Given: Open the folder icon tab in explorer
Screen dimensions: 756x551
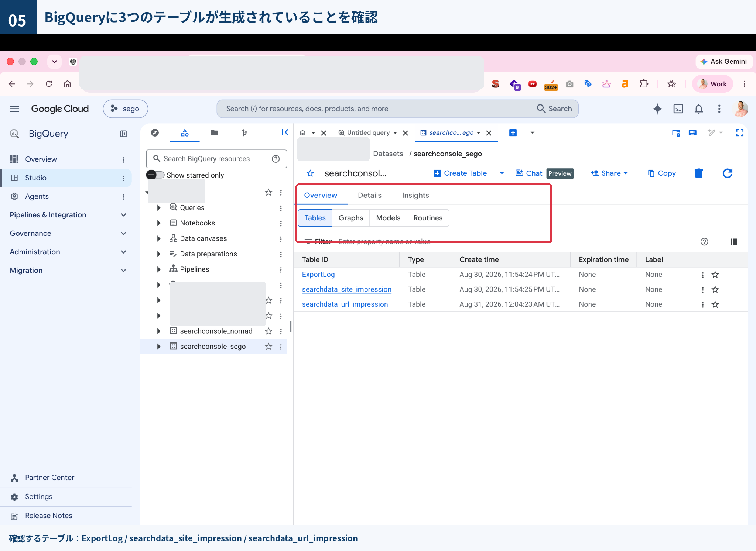Looking at the screenshot, I should [x=214, y=132].
